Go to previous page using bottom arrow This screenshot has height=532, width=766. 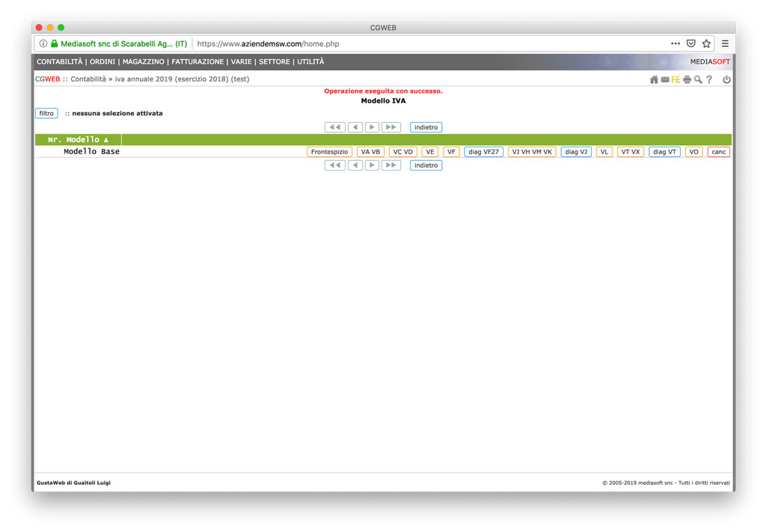pyautogui.click(x=355, y=165)
